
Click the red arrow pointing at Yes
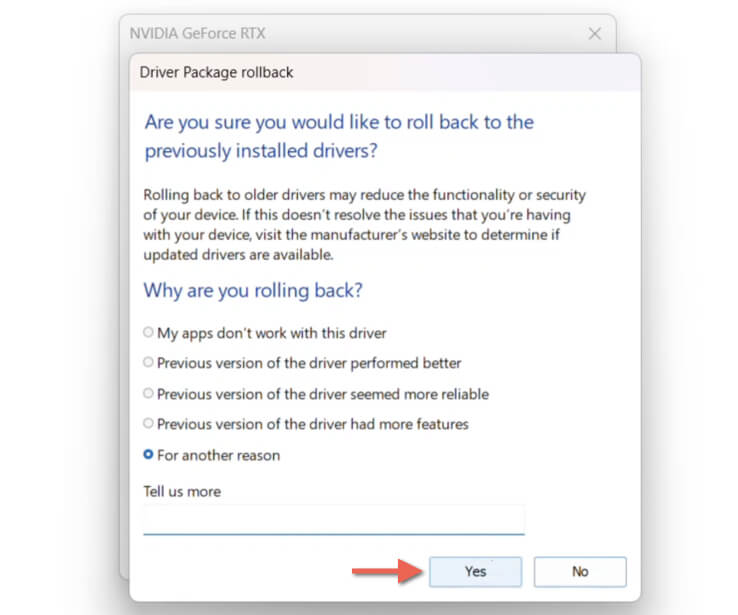386,571
